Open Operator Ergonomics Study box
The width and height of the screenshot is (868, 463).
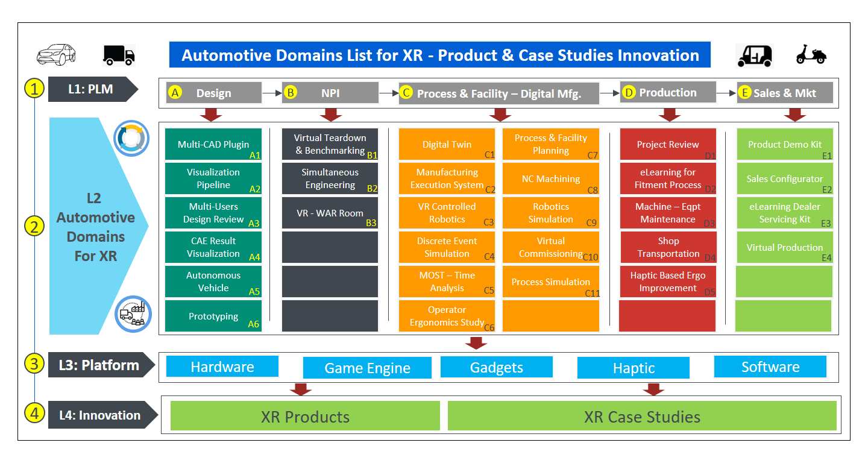pyautogui.click(x=447, y=316)
